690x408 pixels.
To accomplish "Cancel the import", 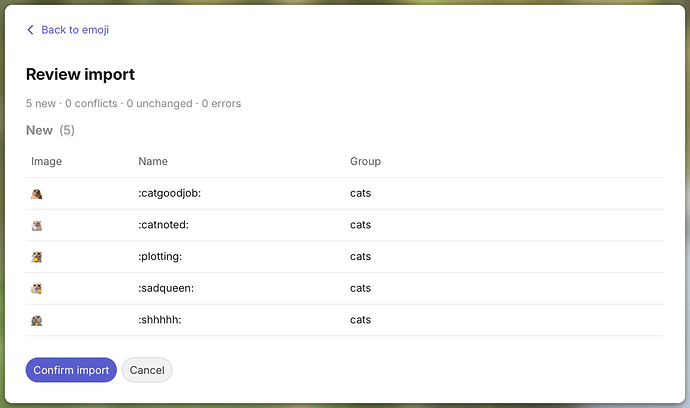I will [x=147, y=370].
